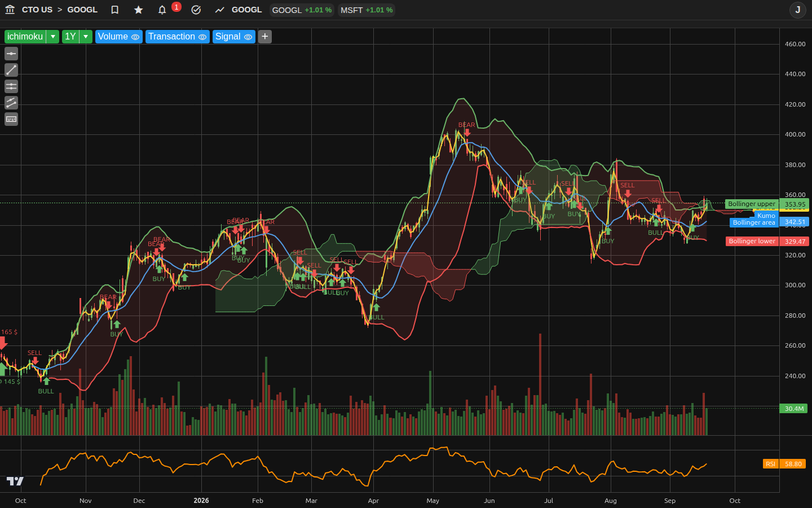Select the GOOGL +1.01 % ticker chip
This screenshot has width=812, height=508.
pos(302,10)
